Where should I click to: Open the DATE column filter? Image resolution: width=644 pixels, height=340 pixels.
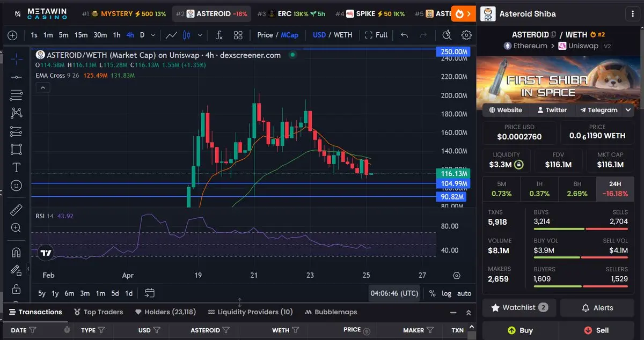(x=32, y=330)
